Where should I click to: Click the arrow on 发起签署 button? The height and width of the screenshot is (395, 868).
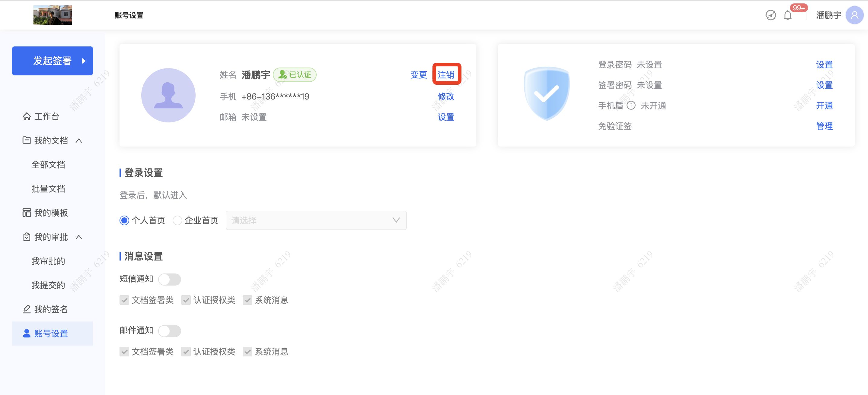(84, 61)
